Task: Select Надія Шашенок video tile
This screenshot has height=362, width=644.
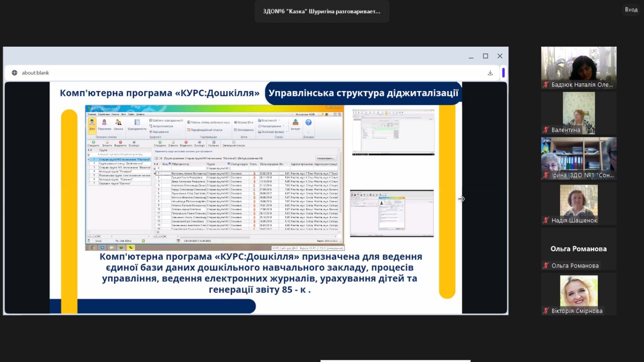Action: (579, 204)
